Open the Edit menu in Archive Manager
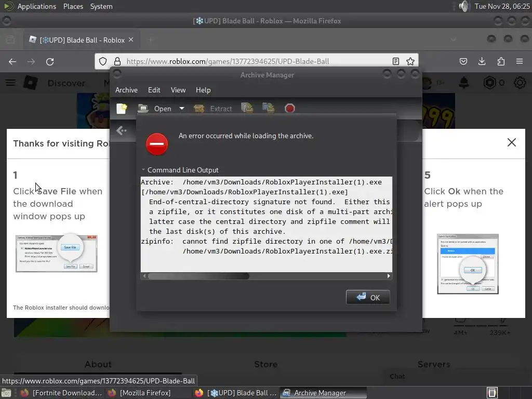The width and height of the screenshot is (532, 399). click(x=154, y=90)
